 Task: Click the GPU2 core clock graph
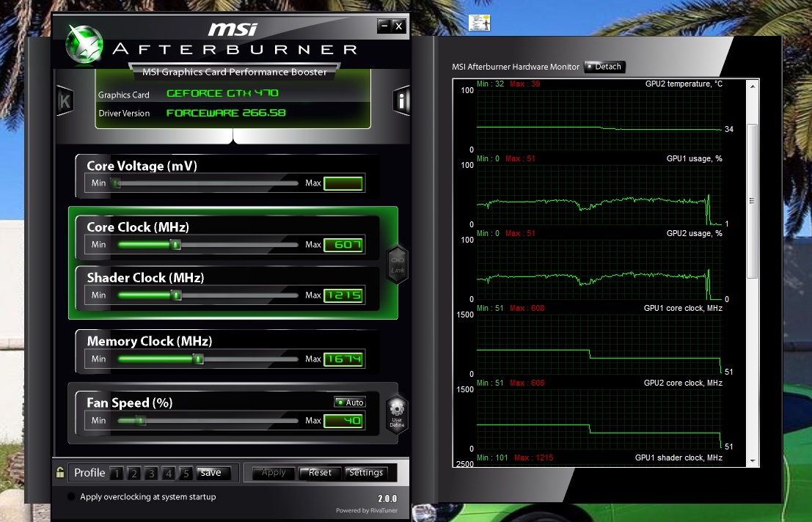[599, 419]
